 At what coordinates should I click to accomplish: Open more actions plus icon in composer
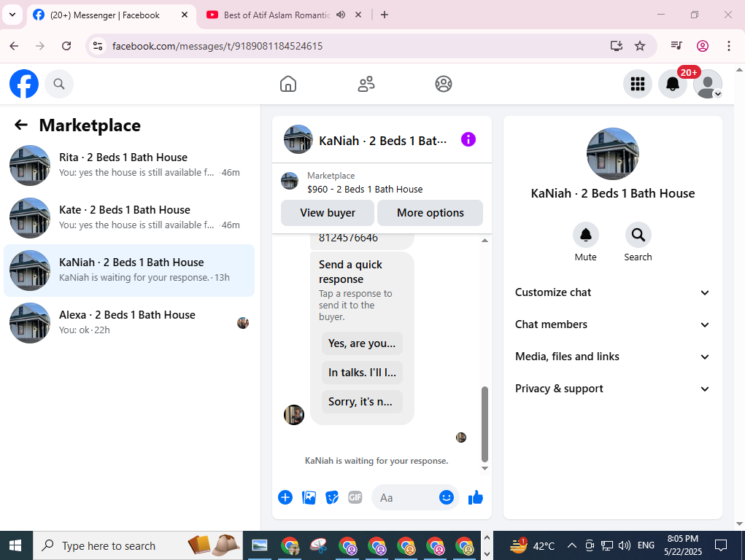285,497
